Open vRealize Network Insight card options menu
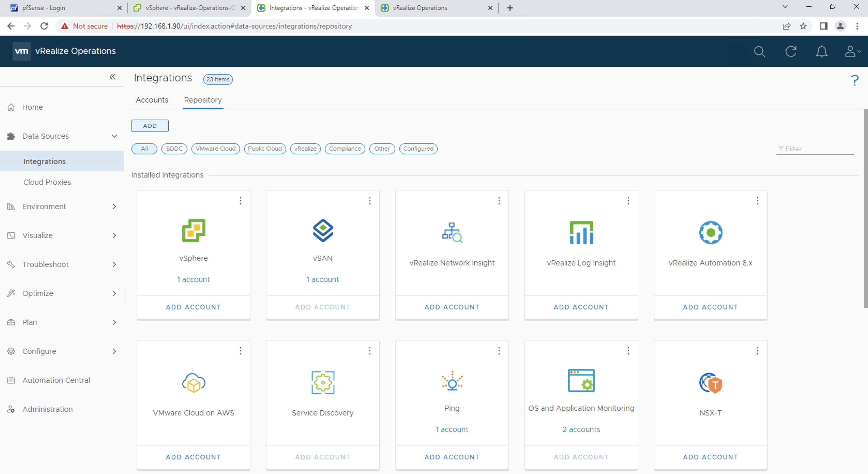 click(499, 201)
